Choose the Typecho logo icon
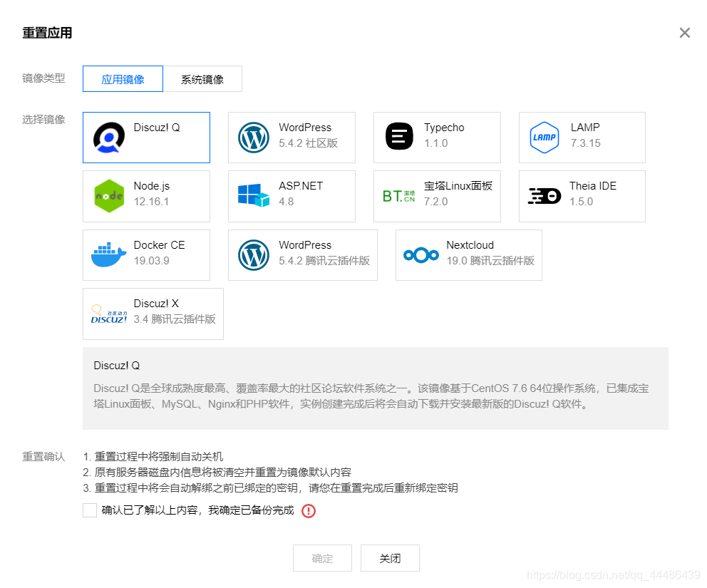Viewport: 707px width, 588px height. [399, 136]
